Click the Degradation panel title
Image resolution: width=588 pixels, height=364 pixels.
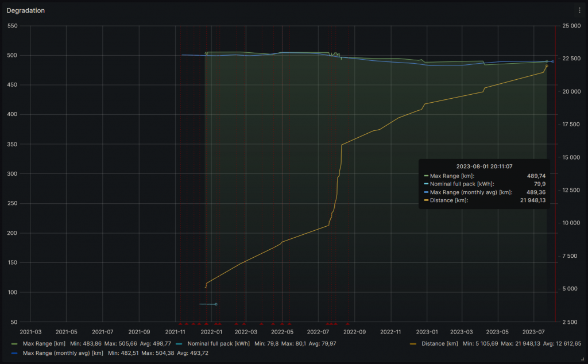(26, 10)
